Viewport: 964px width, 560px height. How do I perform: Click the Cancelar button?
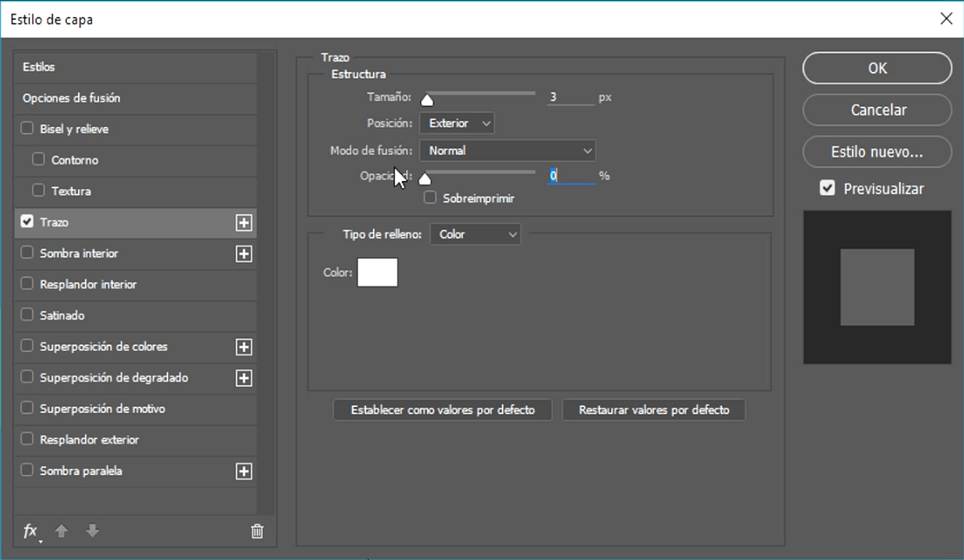coord(877,110)
